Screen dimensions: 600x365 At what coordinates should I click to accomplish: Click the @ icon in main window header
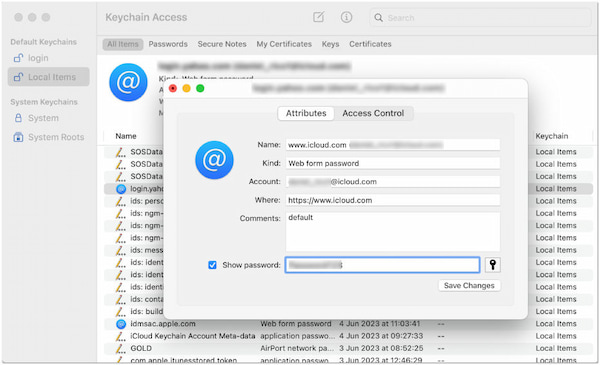(x=128, y=82)
